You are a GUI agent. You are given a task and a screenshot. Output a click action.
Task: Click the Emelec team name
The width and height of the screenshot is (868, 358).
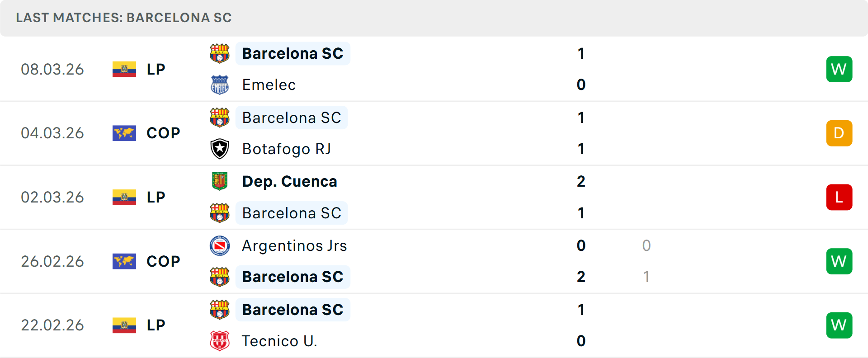[269, 85]
